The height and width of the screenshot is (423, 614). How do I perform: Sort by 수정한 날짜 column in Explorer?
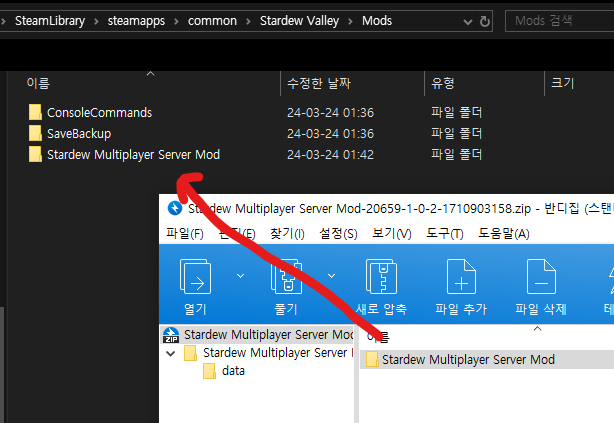pyautogui.click(x=319, y=83)
